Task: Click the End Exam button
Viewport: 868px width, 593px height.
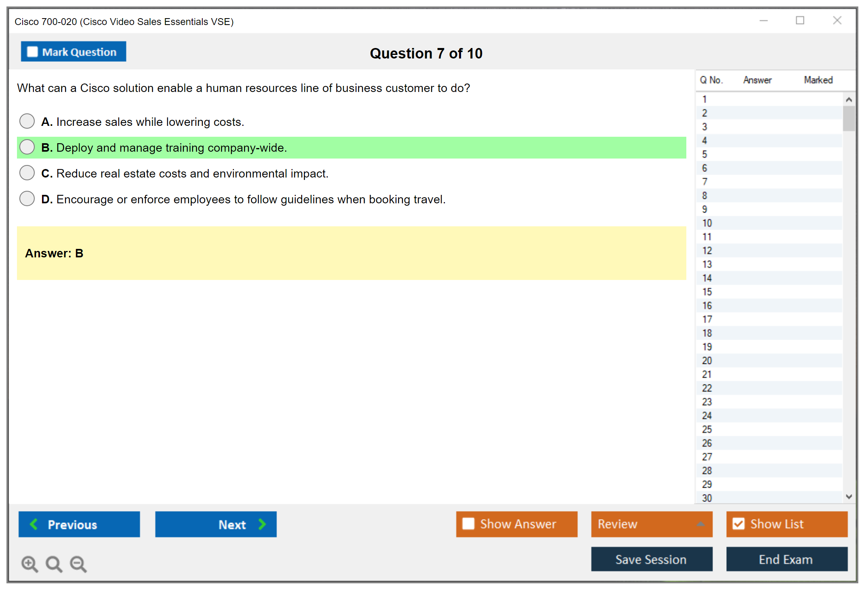Action: point(786,559)
